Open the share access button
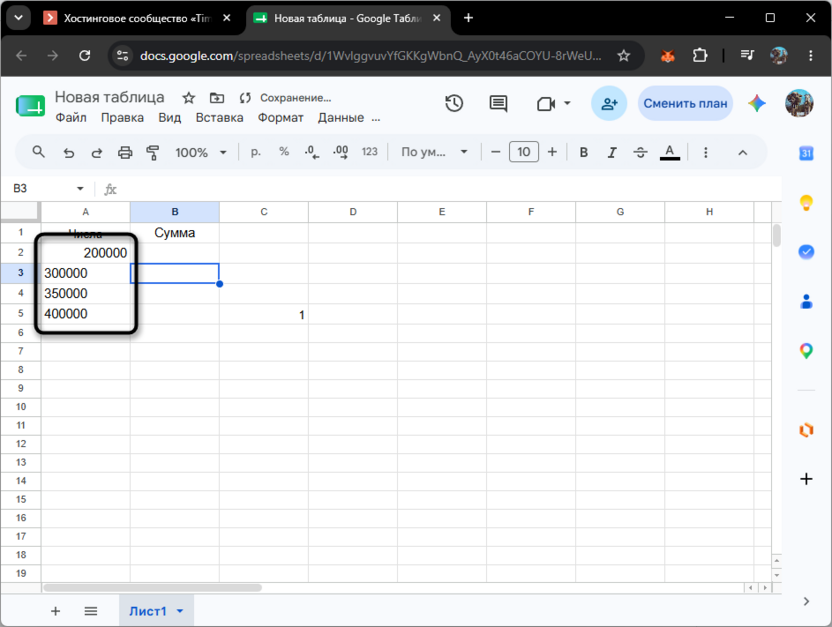The image size is (832, 627). [609, 103]
